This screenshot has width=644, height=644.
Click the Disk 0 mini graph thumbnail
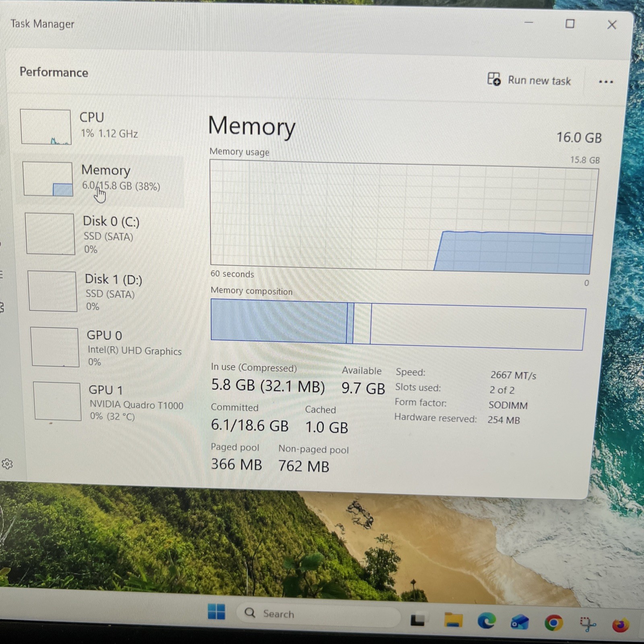(50, 234)
